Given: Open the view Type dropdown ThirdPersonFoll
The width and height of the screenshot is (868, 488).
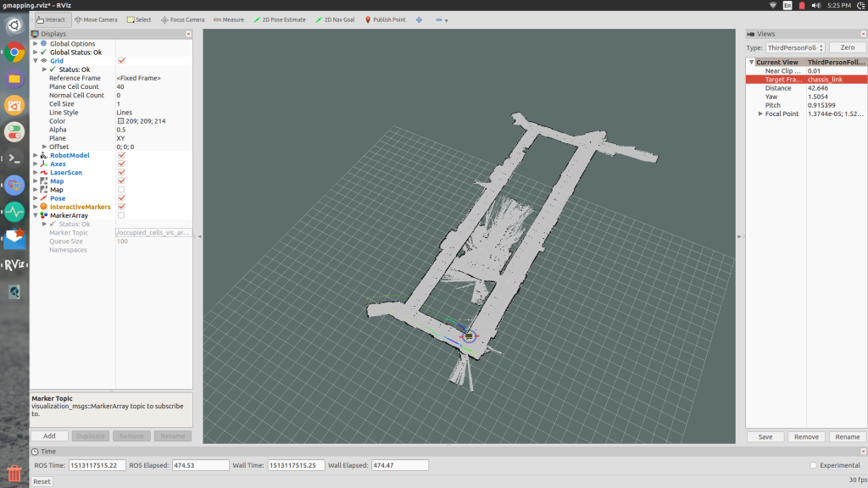Looking at the screenshot, I should pyautogui.click(x=795, y=47).
